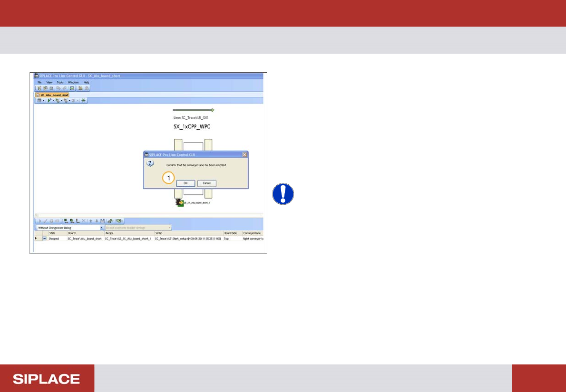Open the Do not overwrite feeder settings dropdown
This screenshot has height=392, width=566.
tap(138, 228)
